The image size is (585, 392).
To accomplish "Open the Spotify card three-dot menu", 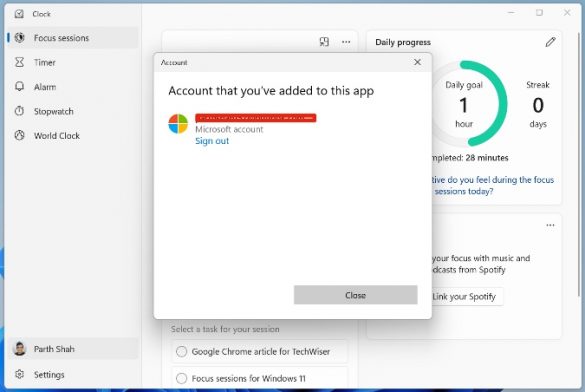I will coord(550,225).
